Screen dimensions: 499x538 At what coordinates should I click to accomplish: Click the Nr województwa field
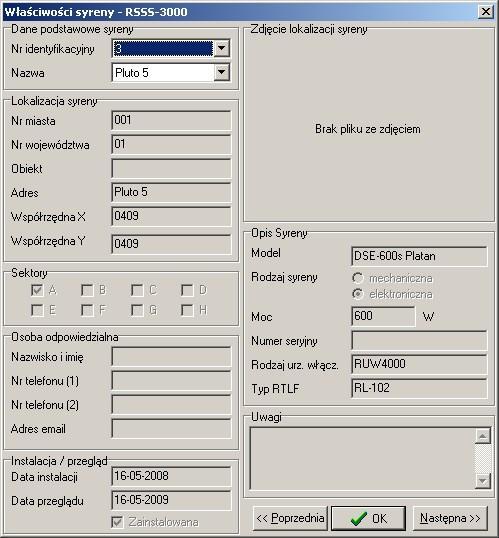pos(171,144)
